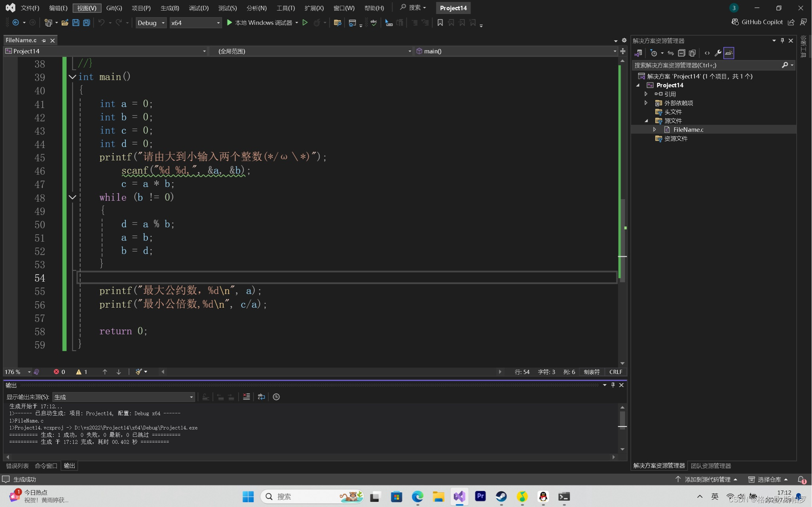Open the x64 platform dropdown
Viewport: 812px width, 507px height.
coord(195,23)
